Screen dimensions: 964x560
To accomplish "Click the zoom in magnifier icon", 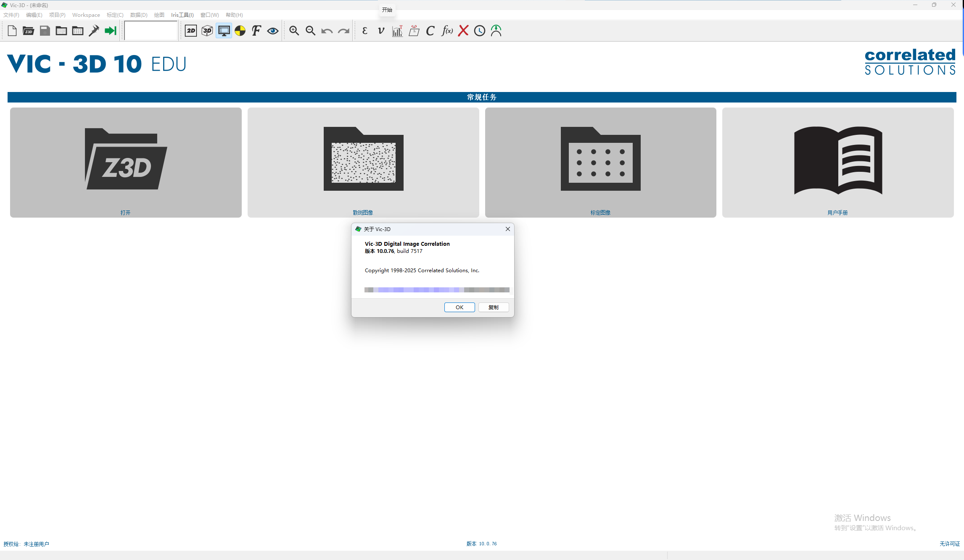I will point(294,31).
